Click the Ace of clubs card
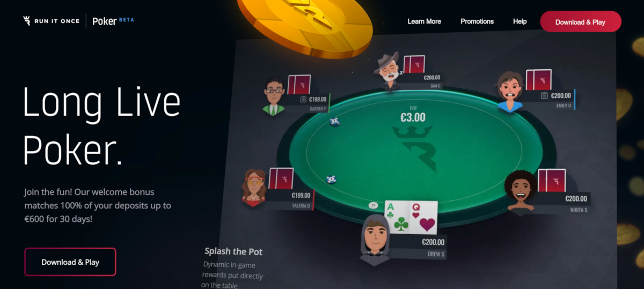644x289 pixels. tap(397, 218)
